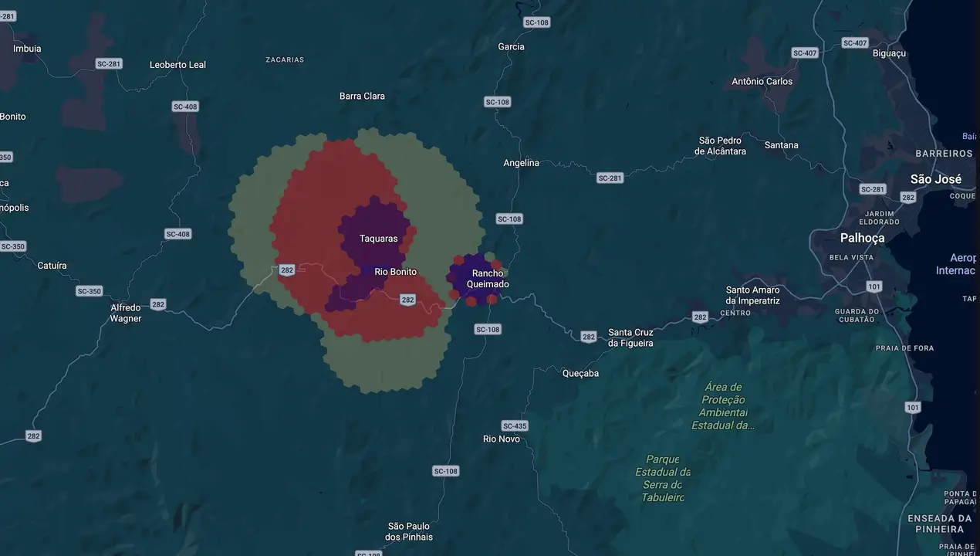The height and width of the screenshot is (556, 980).
Task: Click the ENSEADA DA PINHEIRA label
Action: tap(939, 524)
